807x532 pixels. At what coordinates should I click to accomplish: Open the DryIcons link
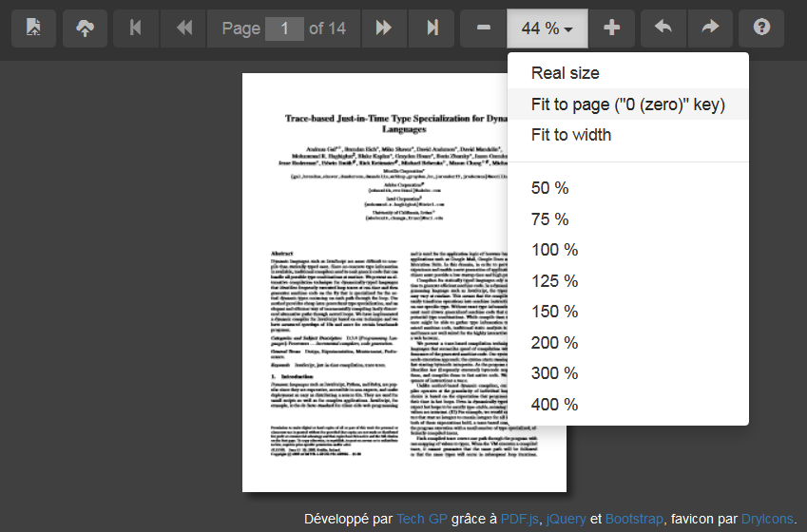[x=767, y=519]
